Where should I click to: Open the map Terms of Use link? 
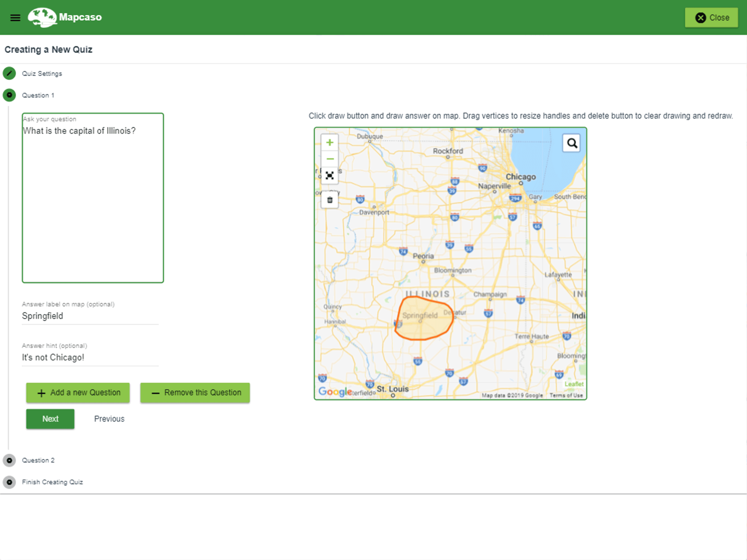coord(566,395)
